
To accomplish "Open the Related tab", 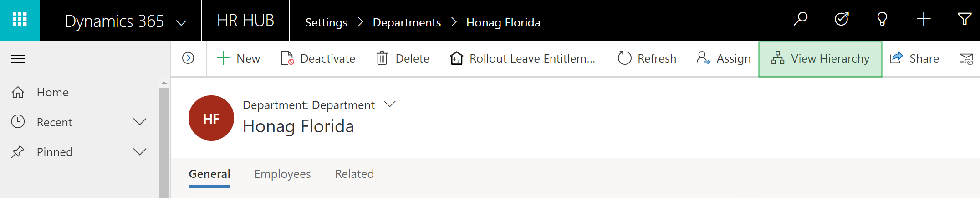I will (354, 174).
